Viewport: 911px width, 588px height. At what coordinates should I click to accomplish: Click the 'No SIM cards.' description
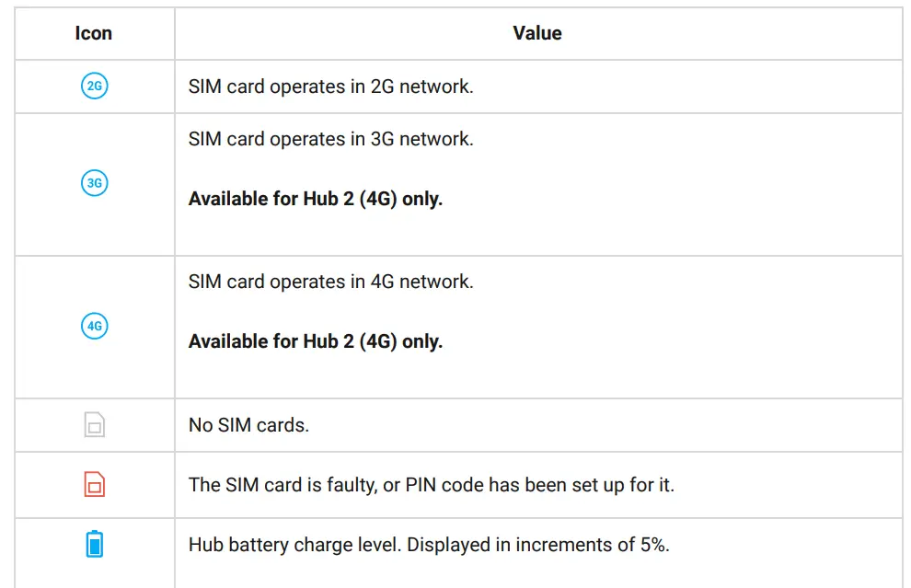248,426
